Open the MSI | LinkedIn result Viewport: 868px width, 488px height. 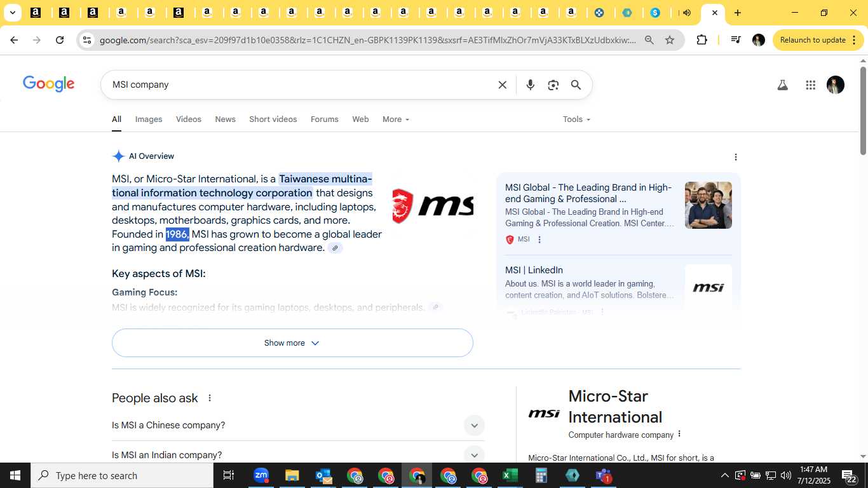click(534, 270)
